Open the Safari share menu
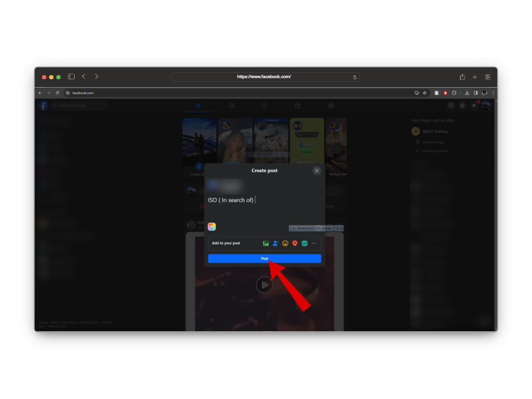The image size is (532, 399). point(462,77)
